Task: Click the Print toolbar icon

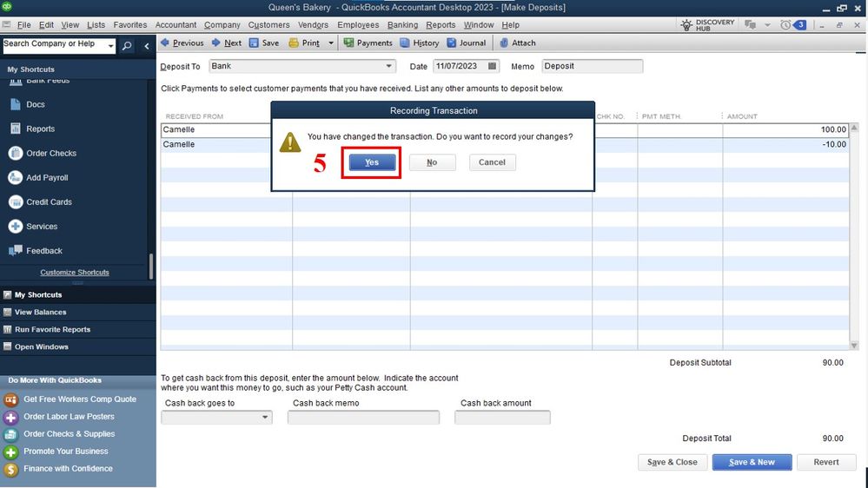Action: (304, 43)
